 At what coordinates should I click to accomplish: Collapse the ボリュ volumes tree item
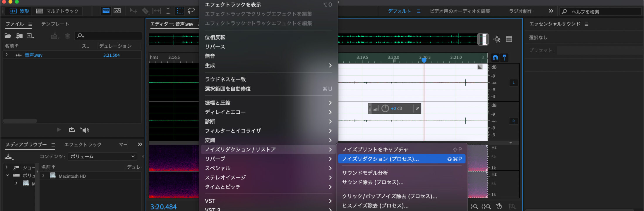coord(7,175)
